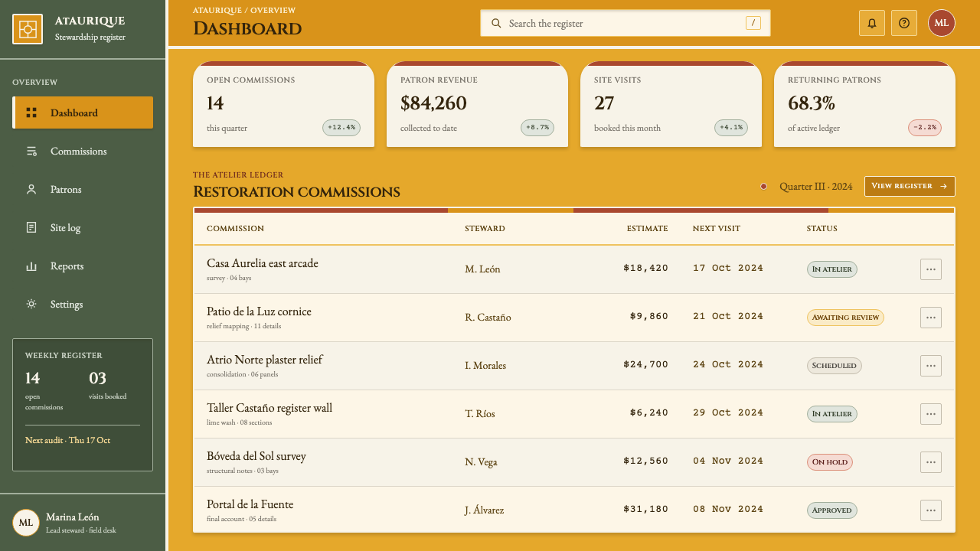
Task: Open row menu for Portal de la Fuente
Action: coord(931,510)
